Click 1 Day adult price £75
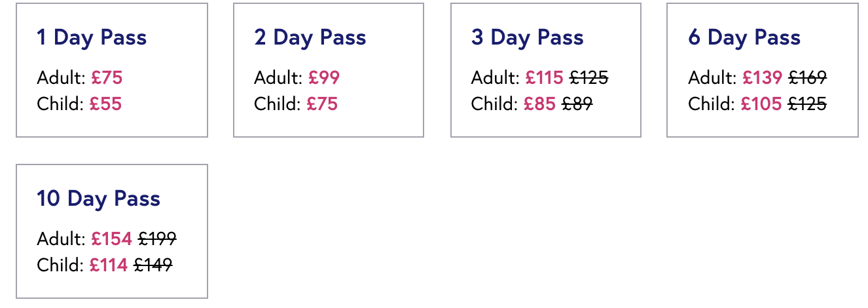 pyautogui.click(x=107, y=78)
